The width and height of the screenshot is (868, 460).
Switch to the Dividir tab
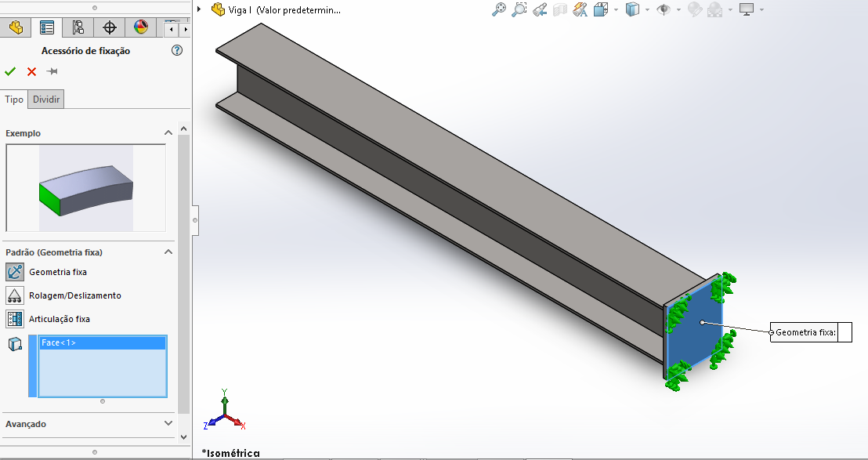[x=46, y=100]
